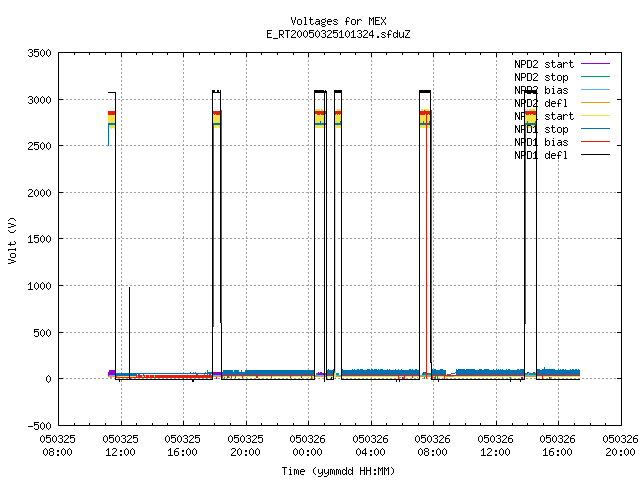Click the chart title 'Voltages for MEX'
This screenshot has height=480, width=640.
coord(338,21)
